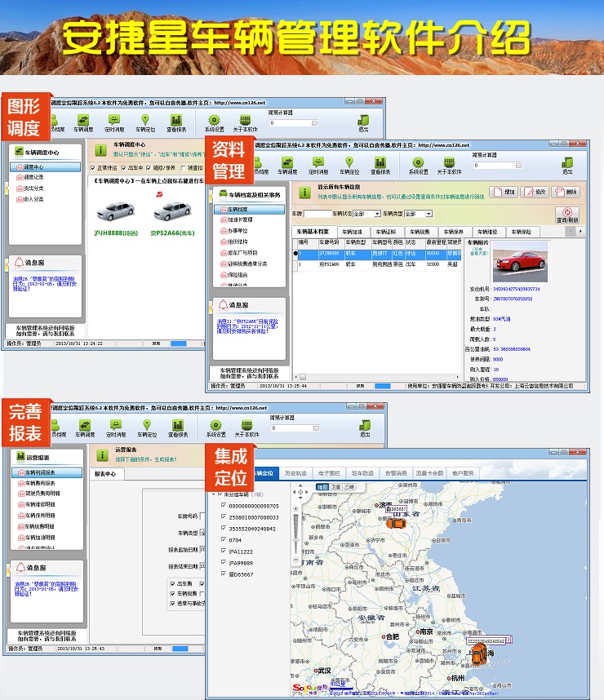Select the 沪JH8888 car icon in dispatch center
Viewport: 604px width, 700px height.
(116, 211)
